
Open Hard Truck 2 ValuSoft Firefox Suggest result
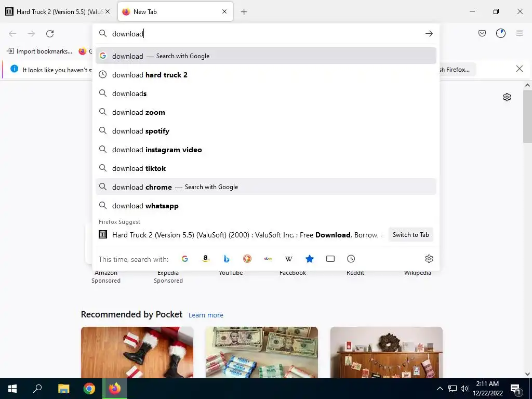[241, 235]
